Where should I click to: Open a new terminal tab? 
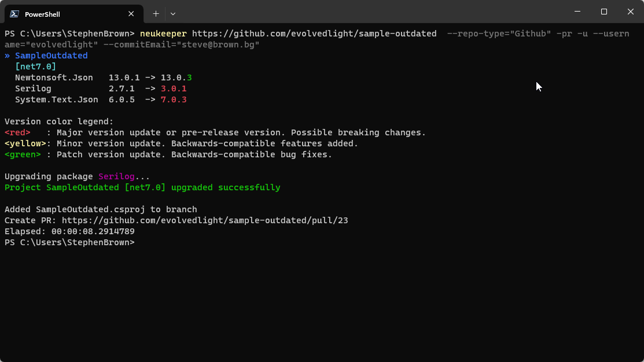(x=156, y=14)
